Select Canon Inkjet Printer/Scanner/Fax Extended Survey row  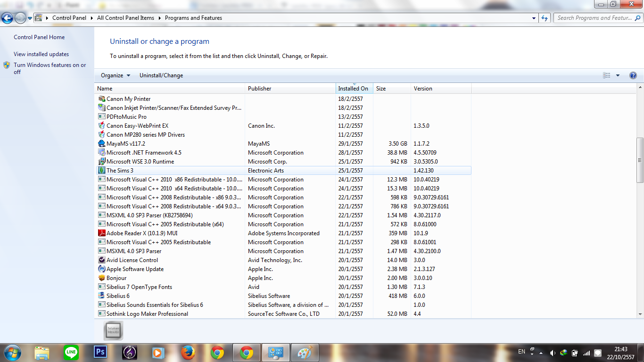click(x=283, y=108)
